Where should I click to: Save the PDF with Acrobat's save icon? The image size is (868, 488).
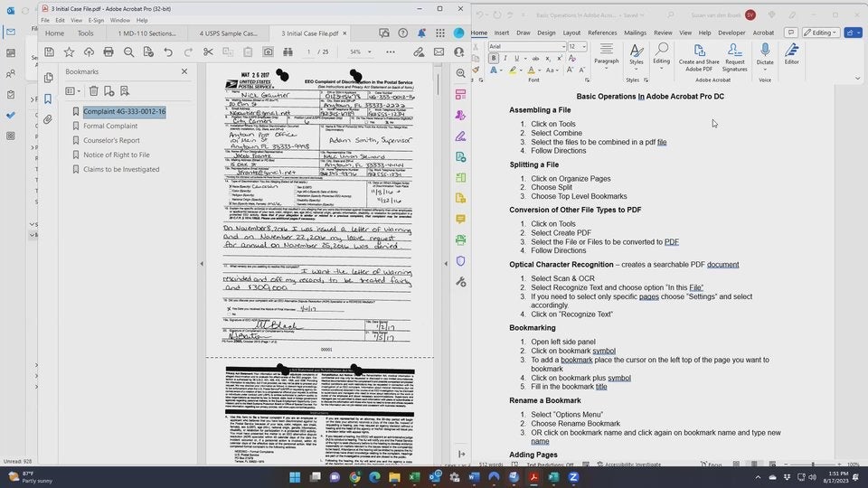[49, 52]
